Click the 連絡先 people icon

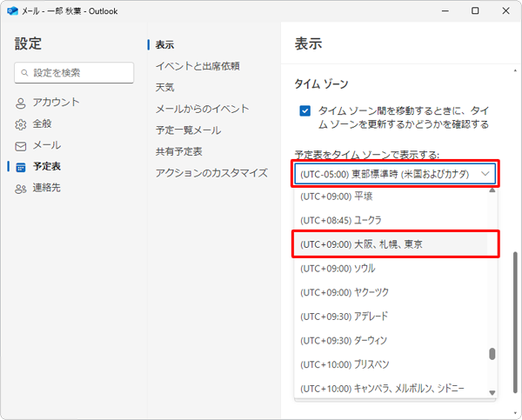pos(20,189)
